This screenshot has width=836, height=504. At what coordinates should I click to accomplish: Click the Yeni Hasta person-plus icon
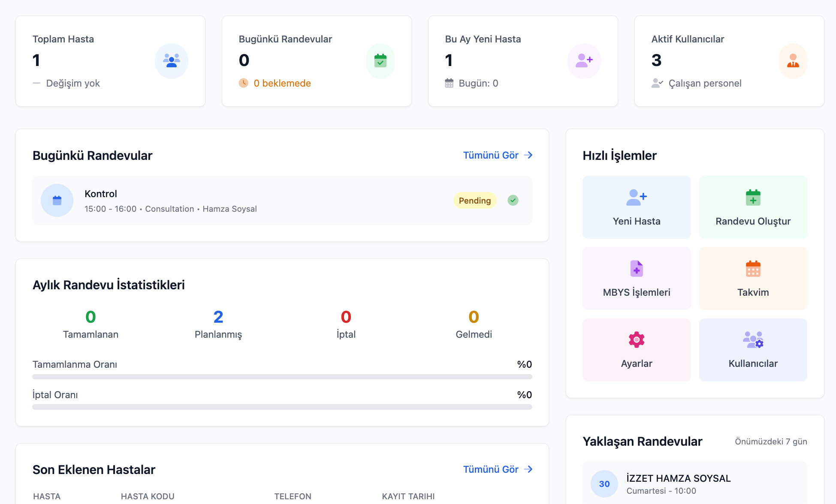coord(636,198)
